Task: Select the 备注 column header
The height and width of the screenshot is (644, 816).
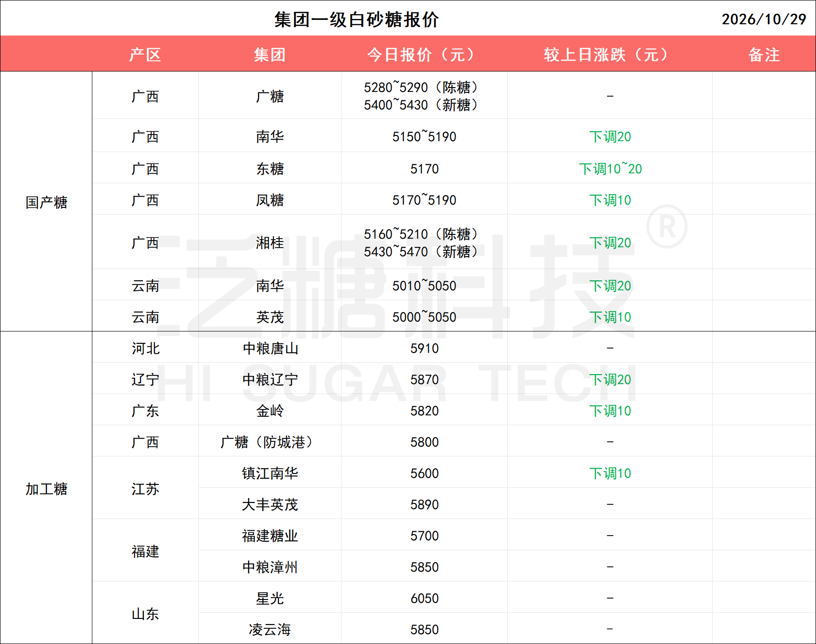Action: [x=764, y=54]
